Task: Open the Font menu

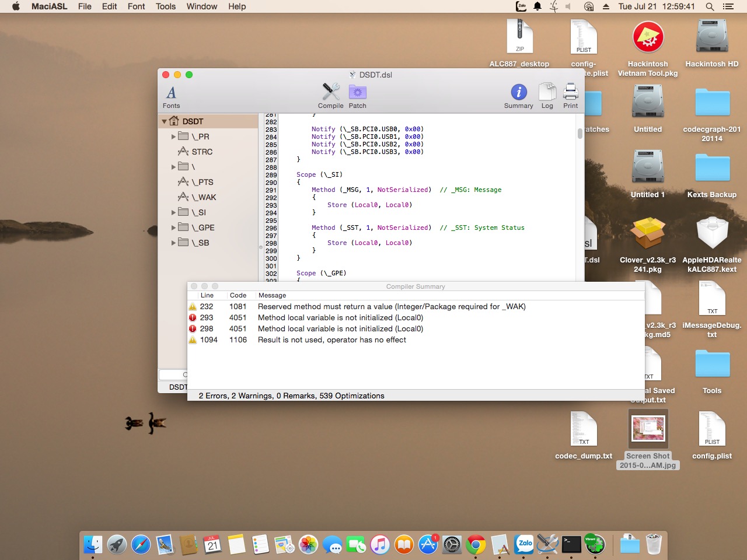Action: tap(136, 6)
